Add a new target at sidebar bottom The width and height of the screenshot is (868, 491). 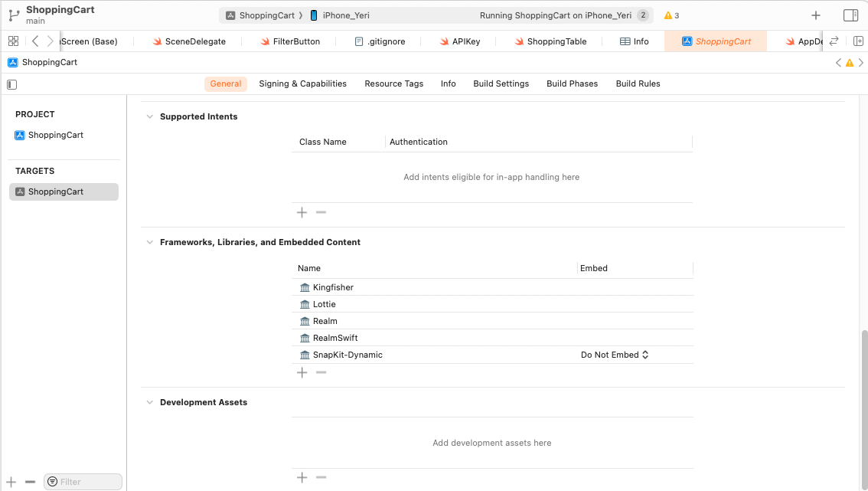(x=11, y=482)
